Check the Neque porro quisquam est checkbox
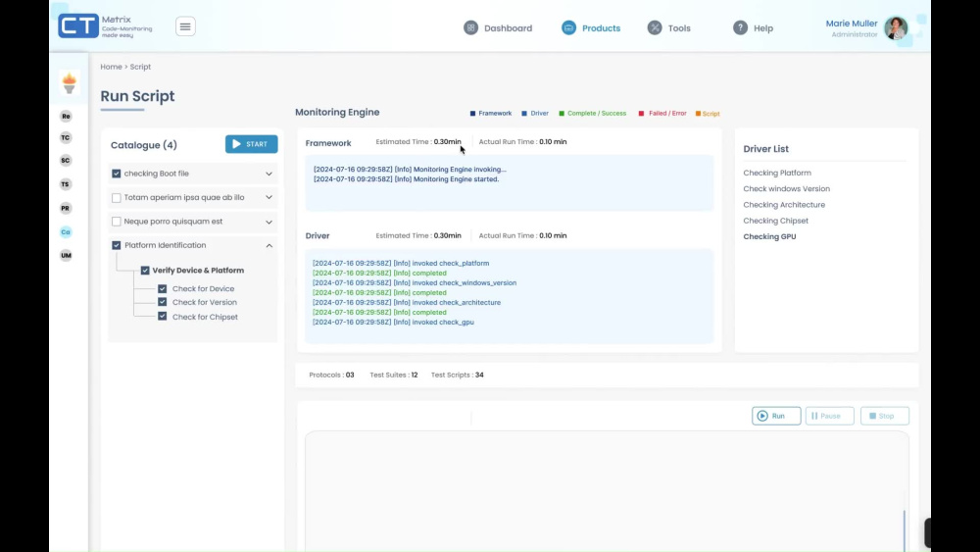Viewport: 980px width, 552px height. coord(117,222)
